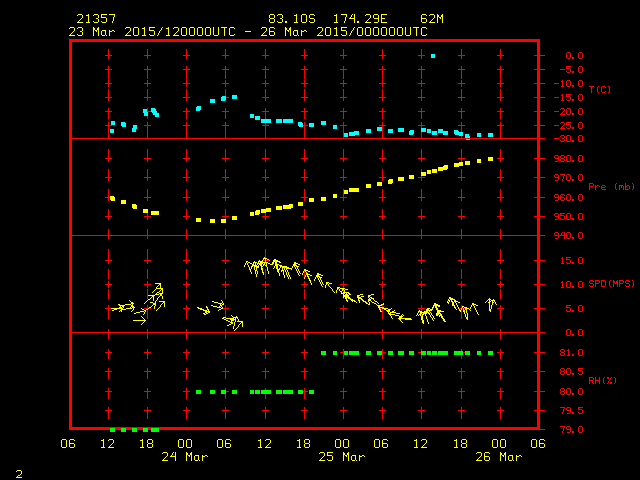Click the T(C) axis label
Screen dimensions: 640x480
click(x=600, y=89)
